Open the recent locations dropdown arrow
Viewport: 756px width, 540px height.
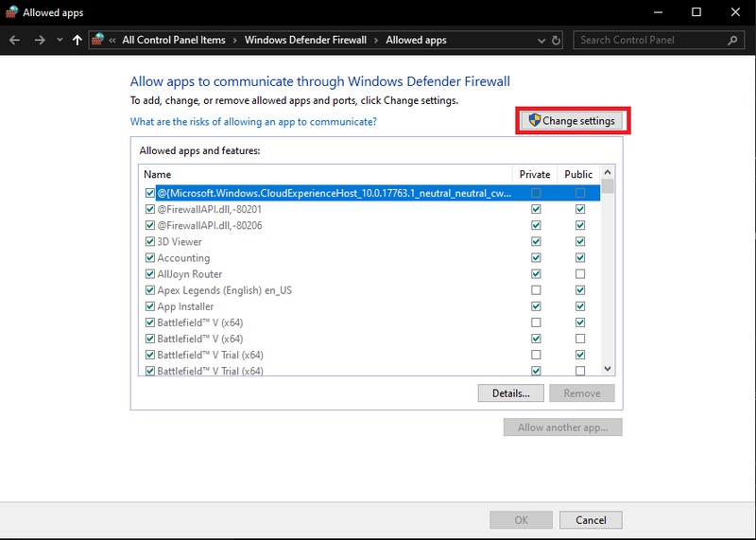coord(60,41)
